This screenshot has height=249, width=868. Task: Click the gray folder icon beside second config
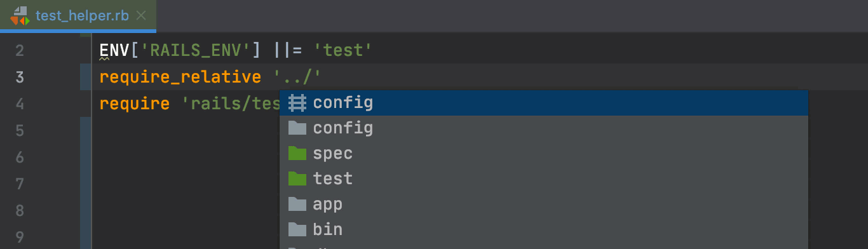pos(297,128)
